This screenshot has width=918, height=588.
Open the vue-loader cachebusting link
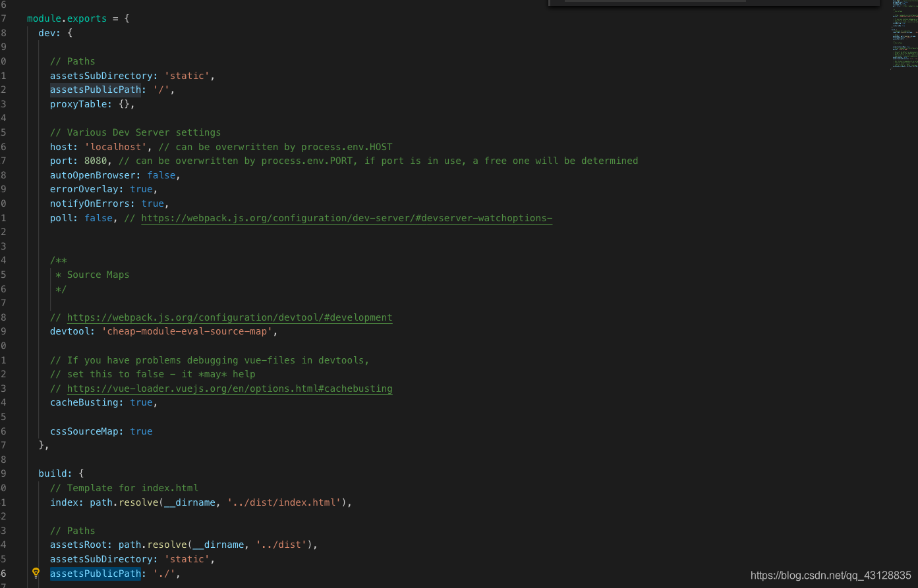pos(229,388)
